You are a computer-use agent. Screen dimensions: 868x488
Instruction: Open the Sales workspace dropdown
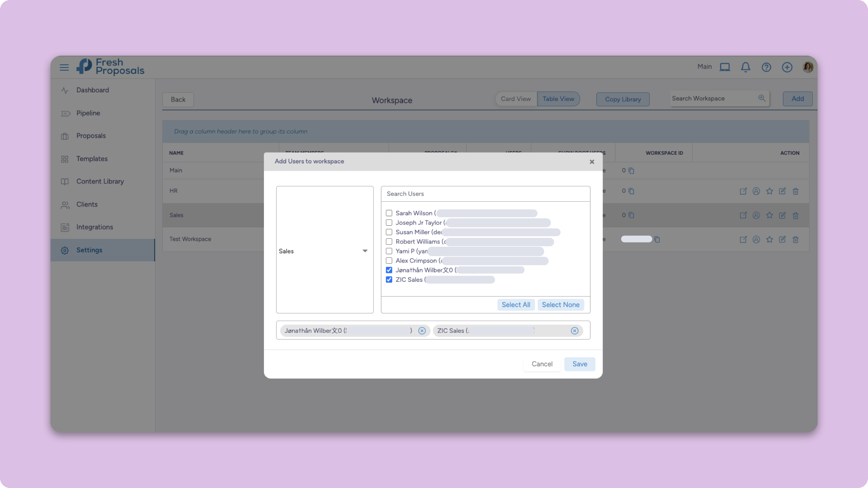click(x=324, y=251)
